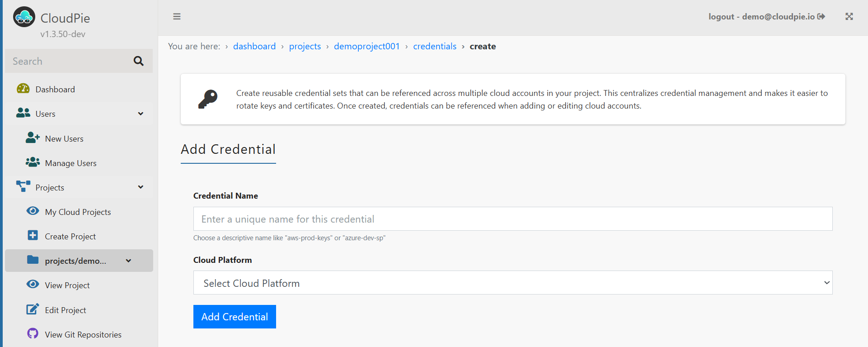
Task: Click the GitHub icon for Git Repositories
Action: 33,333
